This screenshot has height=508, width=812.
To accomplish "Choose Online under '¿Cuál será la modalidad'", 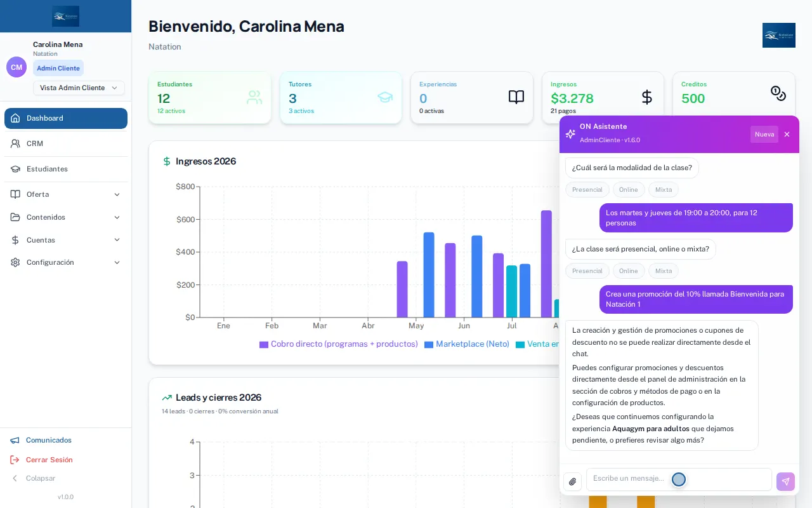I will click(x=629, y=190).
